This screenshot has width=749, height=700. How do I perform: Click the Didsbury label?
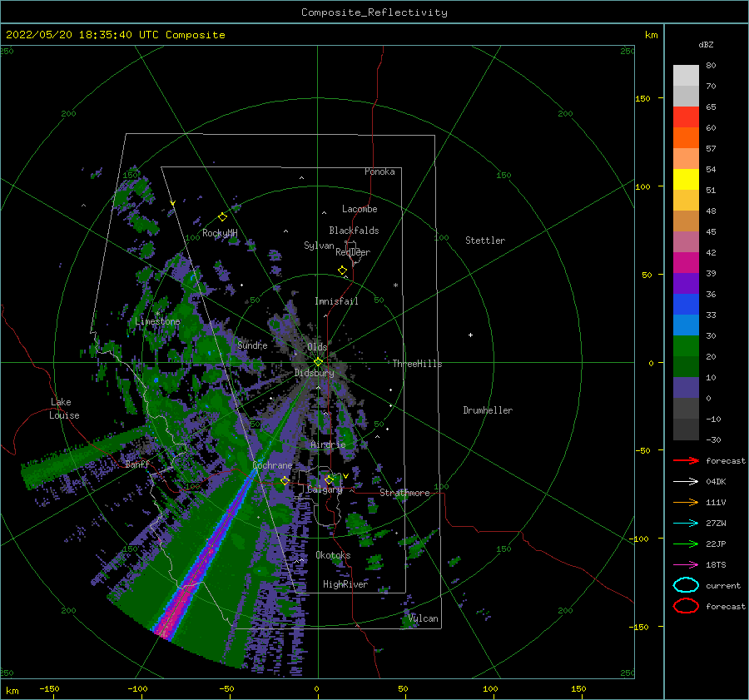[315, 373]
